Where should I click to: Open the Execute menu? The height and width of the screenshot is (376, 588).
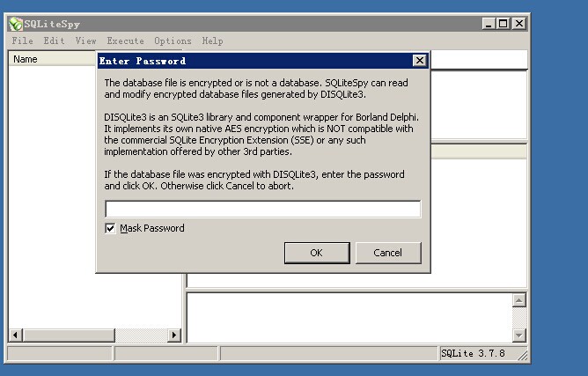(x=125, y=41)
